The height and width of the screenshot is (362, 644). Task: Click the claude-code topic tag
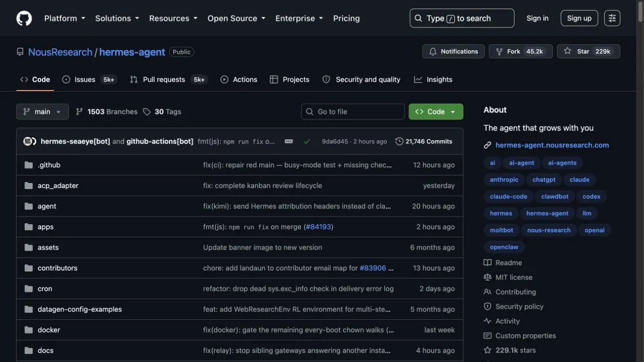(509, 197)
